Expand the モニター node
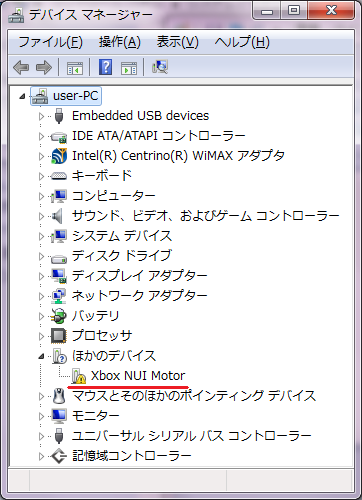 click(41, 416)
